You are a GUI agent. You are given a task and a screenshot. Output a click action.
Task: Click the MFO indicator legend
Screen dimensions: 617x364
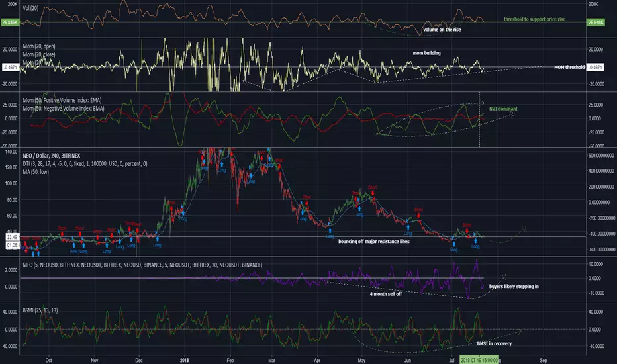pos(142,265)
